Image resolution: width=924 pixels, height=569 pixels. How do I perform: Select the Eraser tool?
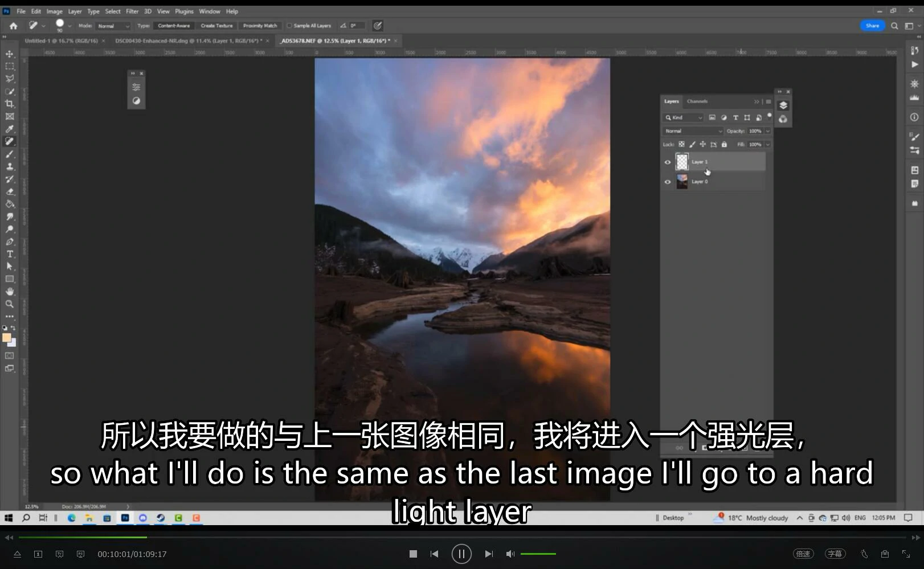[10, 191]
